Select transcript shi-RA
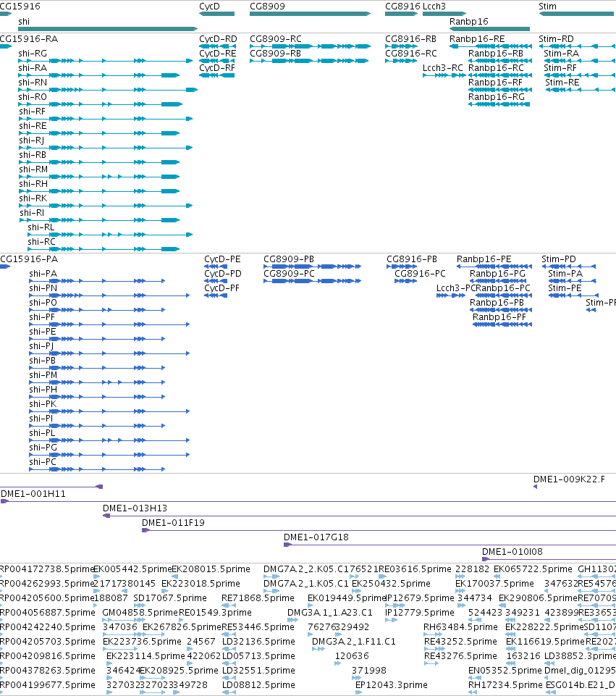This screenshot has height=696, width=616. tap(99, 75)
